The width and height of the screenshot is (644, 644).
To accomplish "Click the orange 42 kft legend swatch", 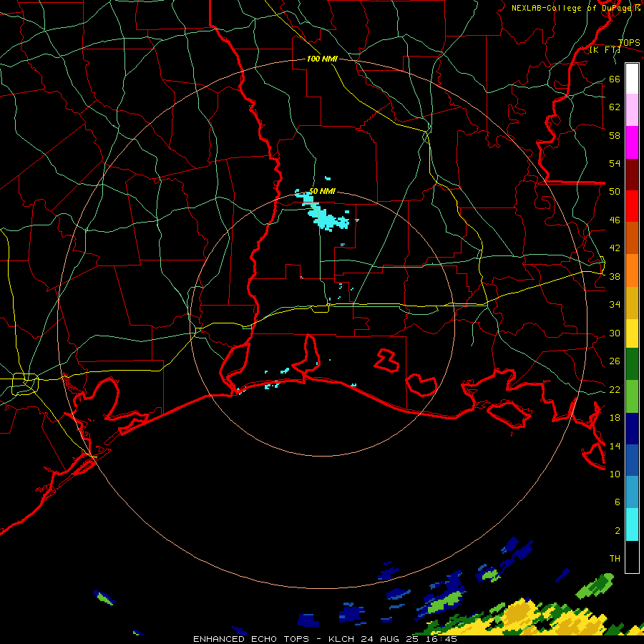I will click(x=632, y=270).
